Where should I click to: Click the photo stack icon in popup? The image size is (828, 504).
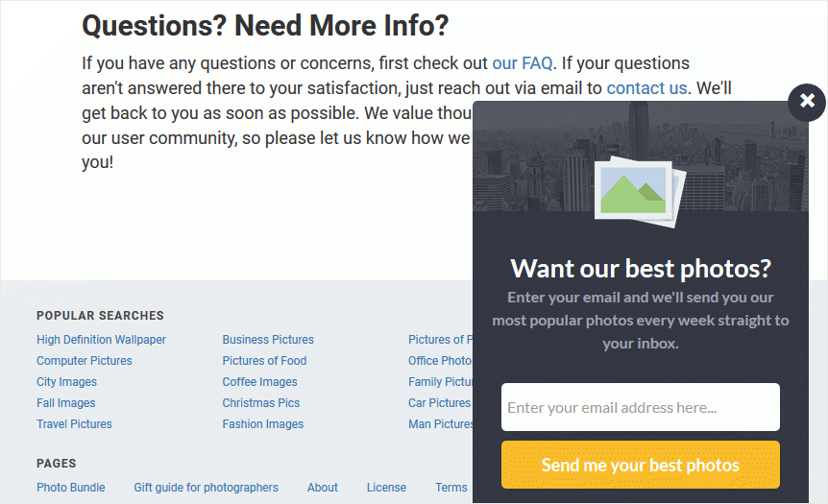pyautogui.click(x=640, y=192)
